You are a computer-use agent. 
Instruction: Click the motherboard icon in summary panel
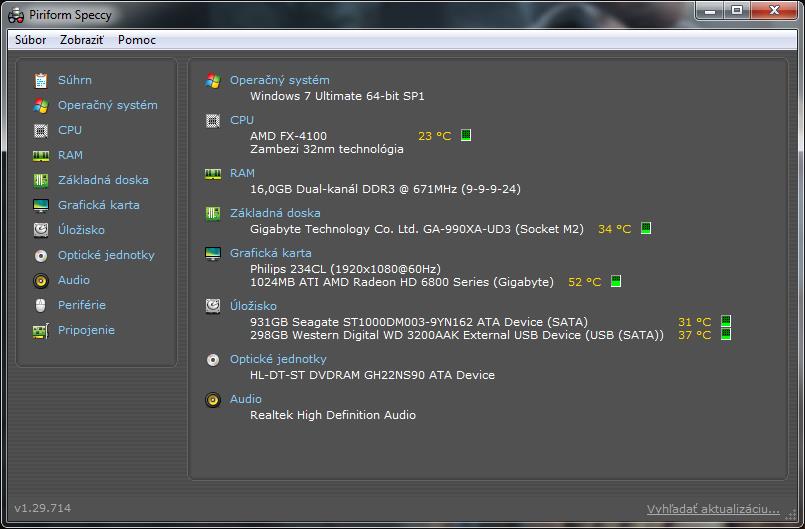click(x=213, y=214)
